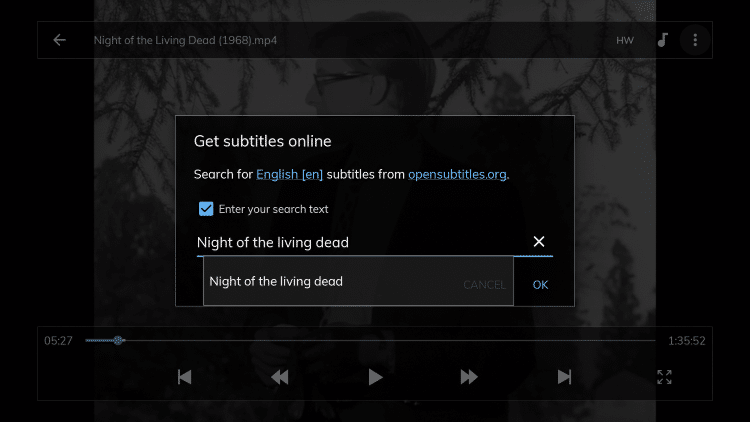Clear the search text with the X icon

[x=539, y=242]
